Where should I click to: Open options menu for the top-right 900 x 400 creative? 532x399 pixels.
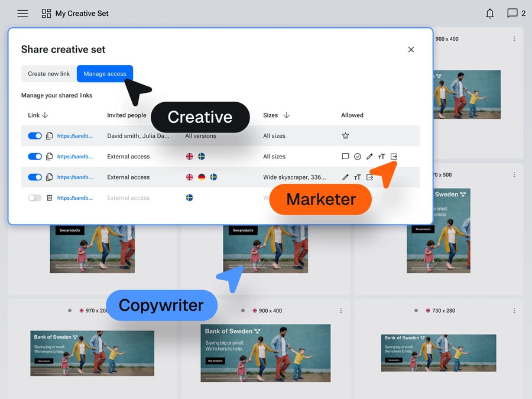point(514,39)
